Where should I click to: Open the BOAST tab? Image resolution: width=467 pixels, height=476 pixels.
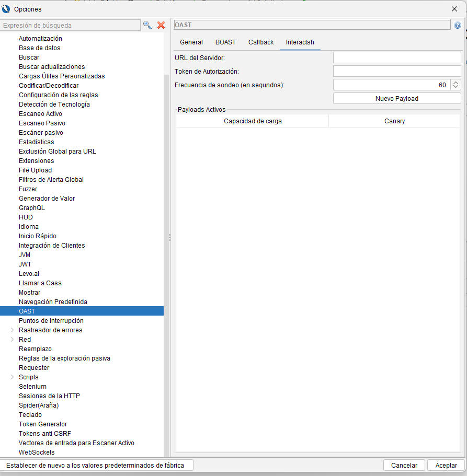coord(225,42)
